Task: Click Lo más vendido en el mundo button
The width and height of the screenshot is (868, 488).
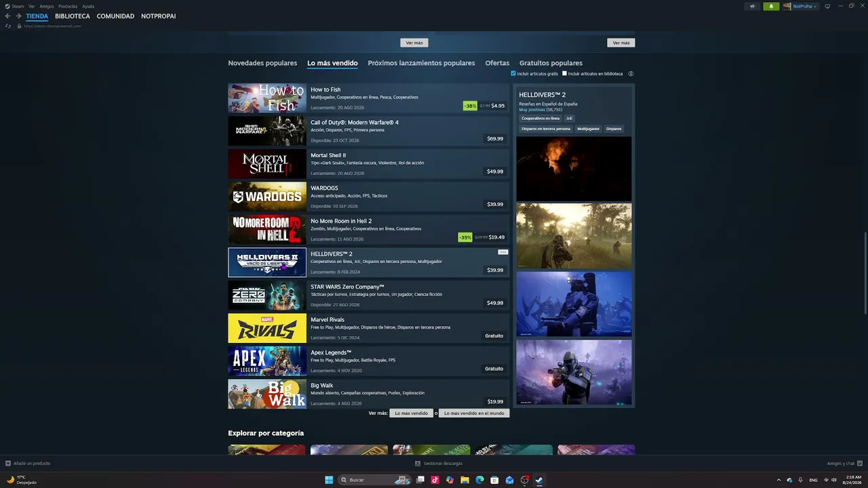Action: (x=474, y=413)
